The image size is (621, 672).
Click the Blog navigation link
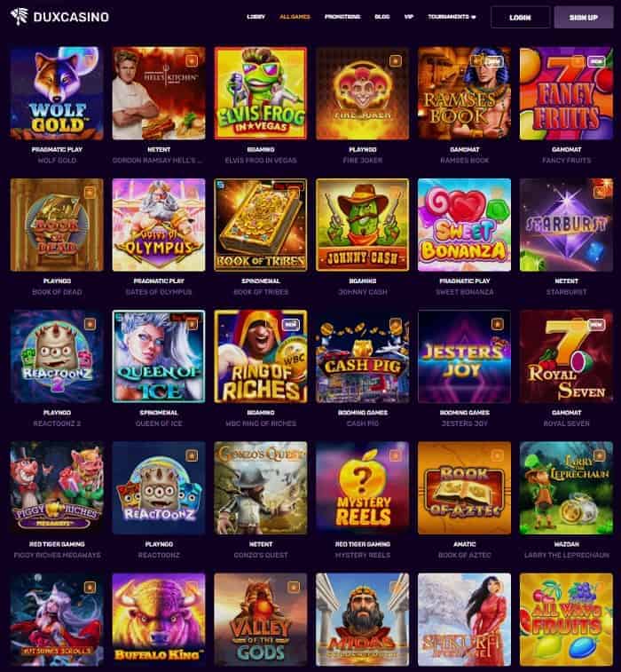point(382,17)
